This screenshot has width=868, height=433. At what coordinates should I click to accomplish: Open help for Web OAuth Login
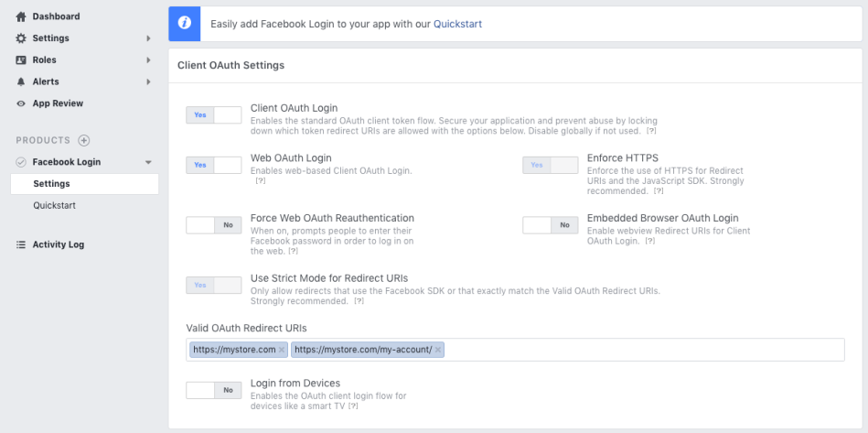pos(260,180)
